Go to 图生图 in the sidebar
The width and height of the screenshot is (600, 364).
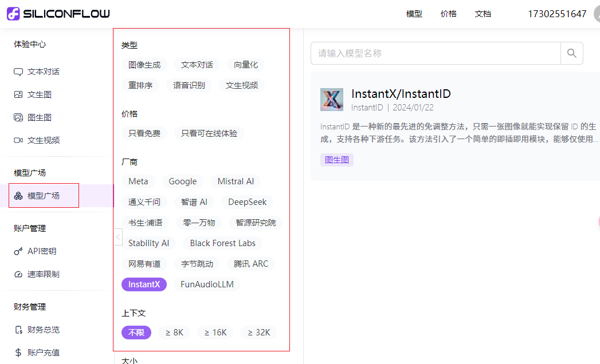coord(40,117)
